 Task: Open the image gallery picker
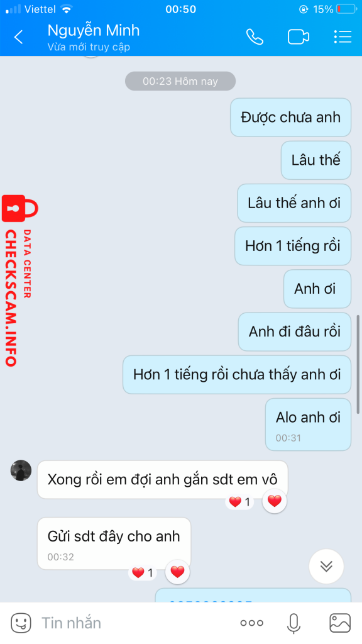(x=340, y=623)
